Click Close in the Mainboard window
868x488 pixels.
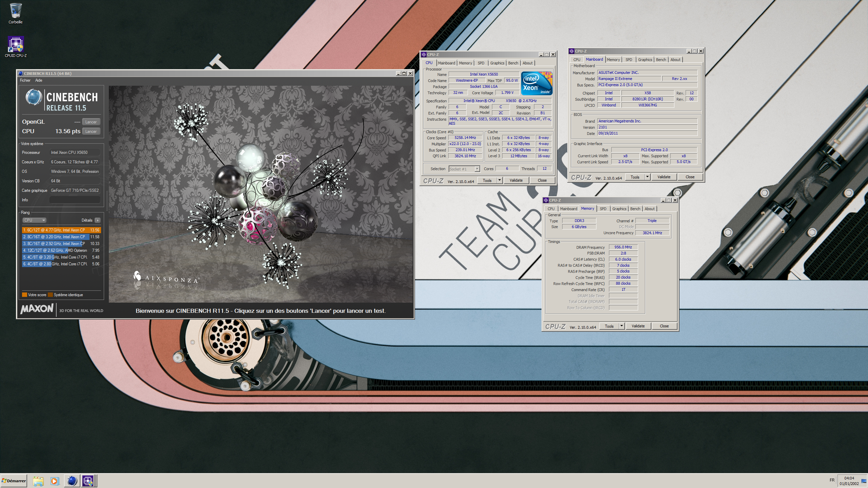point(690,177)
